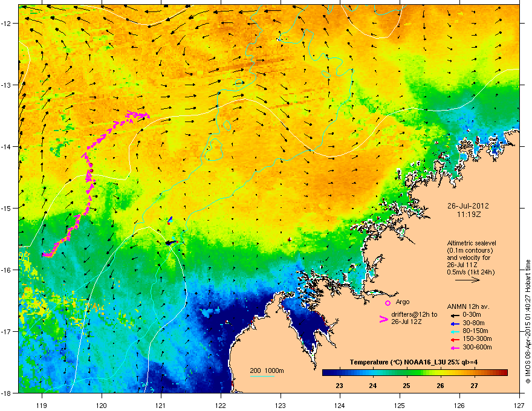Viewport: 532px width, 411px height.
Task: Click the 'drifters@12h to' legend text
Action: tap(414, 314)
